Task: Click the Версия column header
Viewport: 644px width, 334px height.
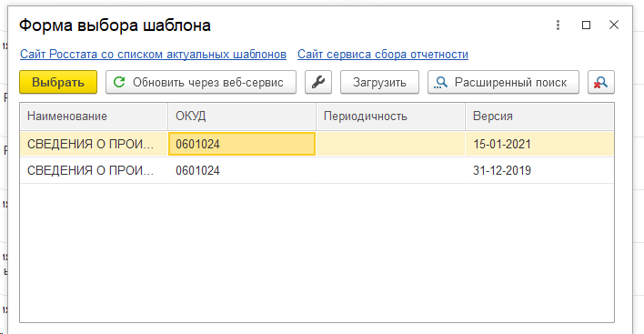Action: click(539, 116)
